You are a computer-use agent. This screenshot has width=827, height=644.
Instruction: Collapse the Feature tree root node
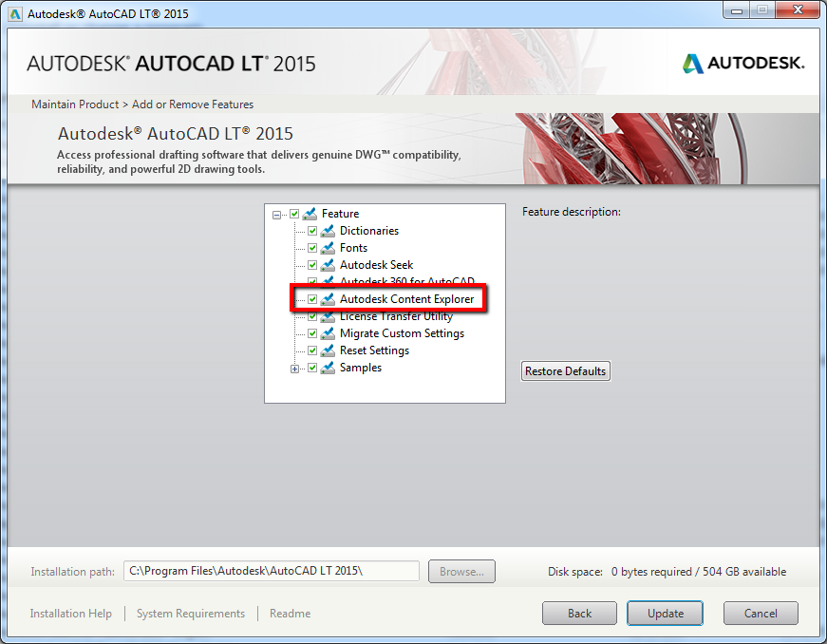277,214
